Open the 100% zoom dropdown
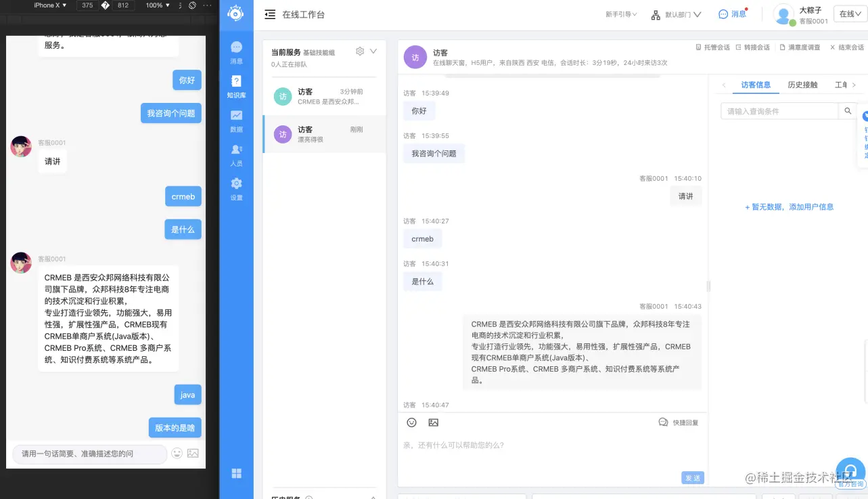This screenshot has width=868, height=499. tap(158, 5)
